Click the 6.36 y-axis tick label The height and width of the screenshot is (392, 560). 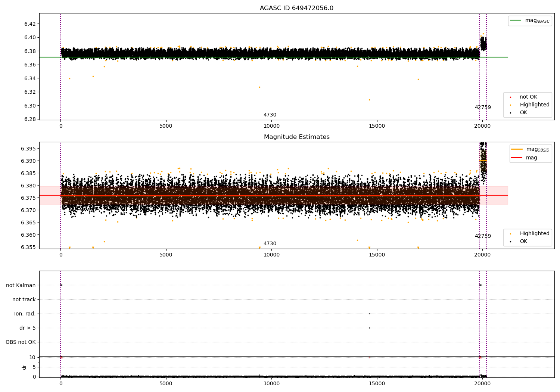(30, 65)
